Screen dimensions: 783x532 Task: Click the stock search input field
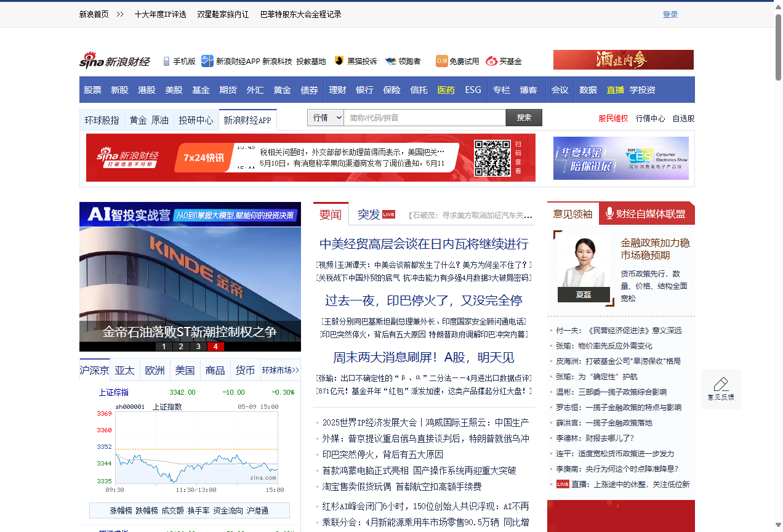424,118
